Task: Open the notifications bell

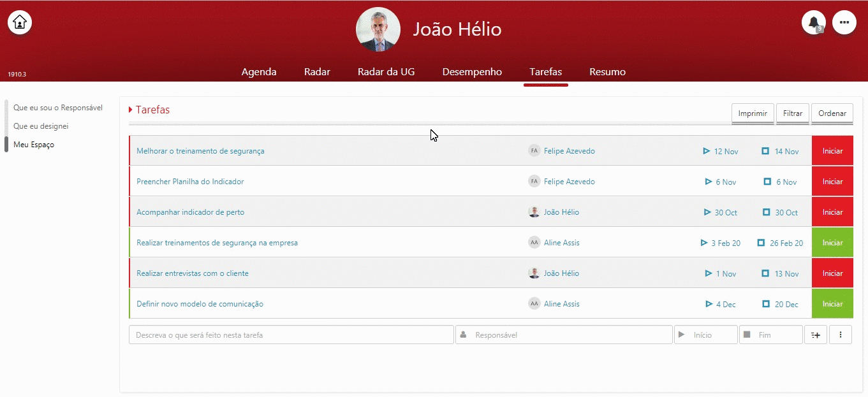Action: point(813,22)
